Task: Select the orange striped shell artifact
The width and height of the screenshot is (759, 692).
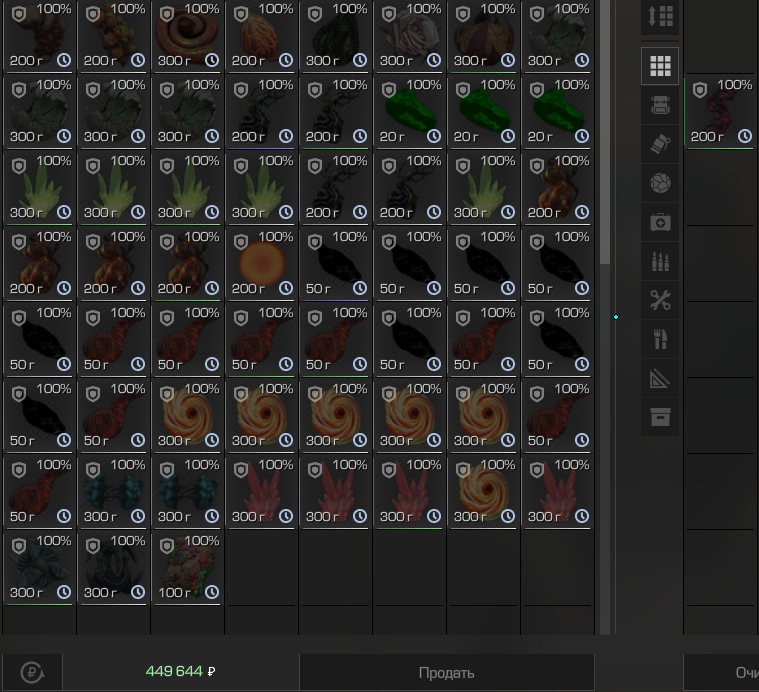Action: 261,35
